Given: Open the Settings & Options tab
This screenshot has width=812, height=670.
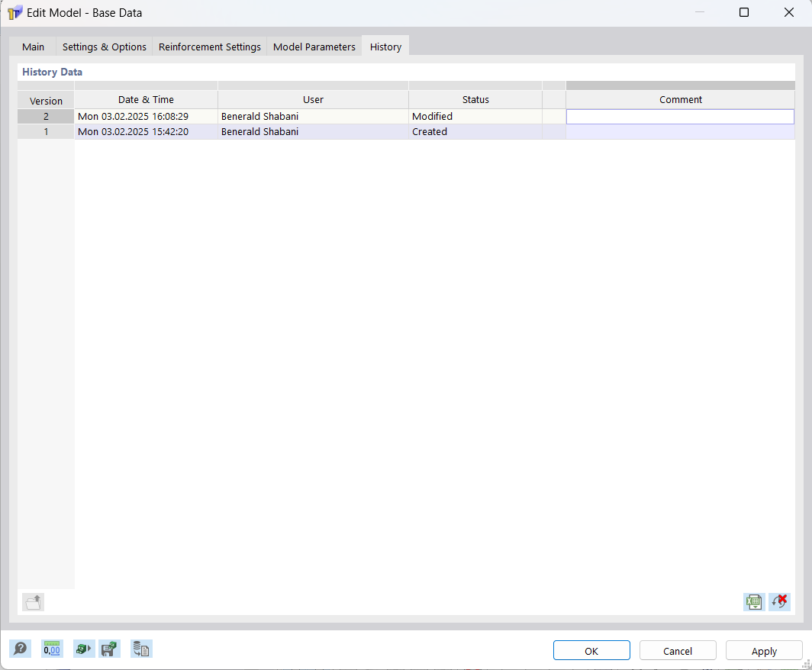Looking at the screenshot, I should [x=104, y=47].
